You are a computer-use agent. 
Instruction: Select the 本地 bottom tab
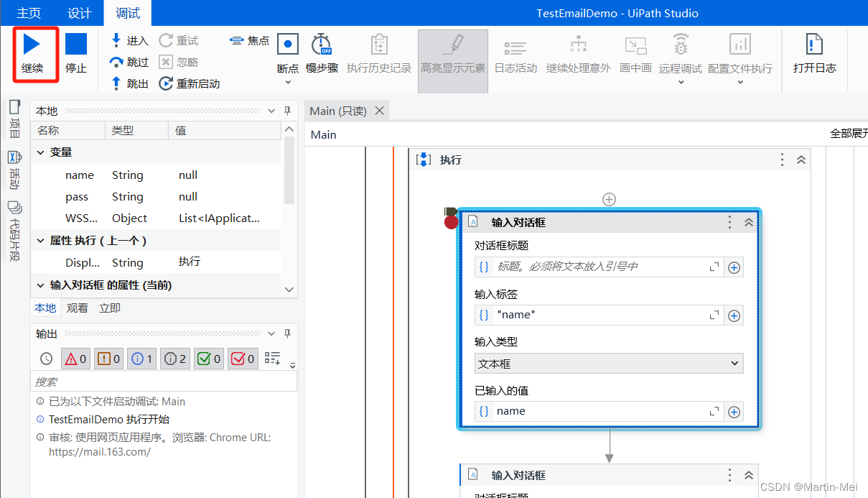[x=45, y=308]
